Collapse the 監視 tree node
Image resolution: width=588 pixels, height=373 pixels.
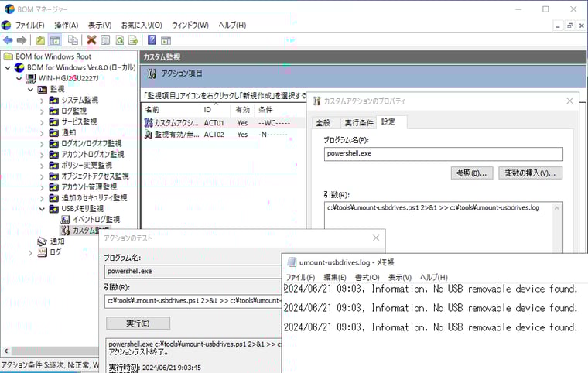tap(31, 90)
